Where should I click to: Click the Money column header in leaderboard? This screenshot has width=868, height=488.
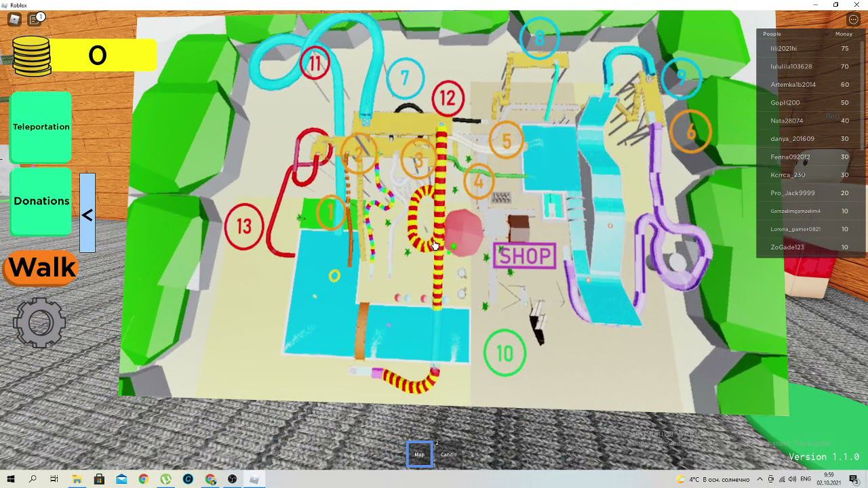(x=844, y=34)
